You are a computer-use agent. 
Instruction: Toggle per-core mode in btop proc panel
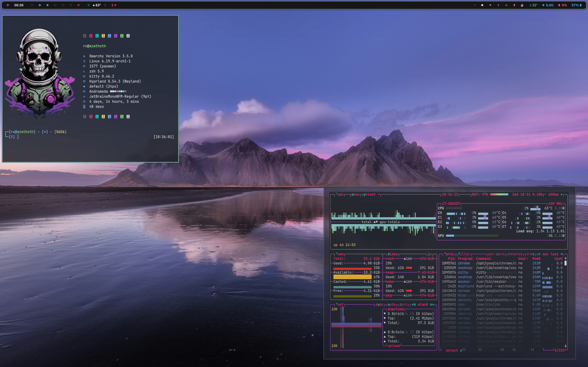coord(496,254)
